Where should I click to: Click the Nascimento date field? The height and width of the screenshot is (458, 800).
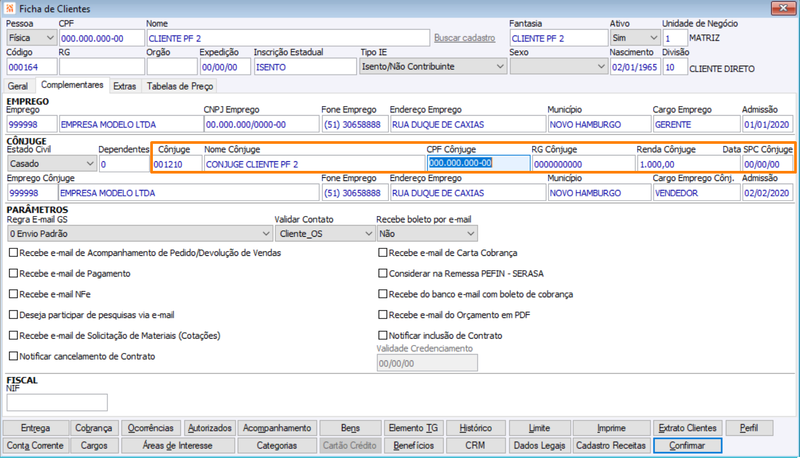click(635, 67)
